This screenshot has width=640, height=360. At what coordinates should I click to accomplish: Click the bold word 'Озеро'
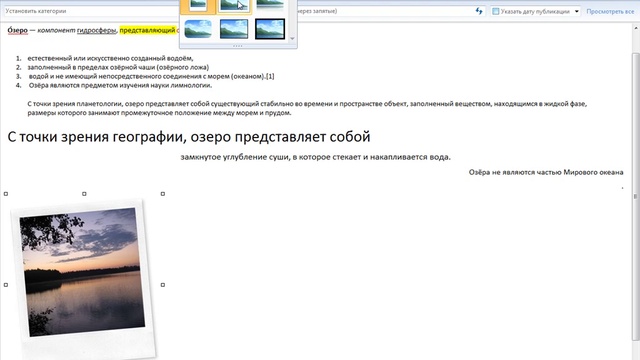[18, 30]
